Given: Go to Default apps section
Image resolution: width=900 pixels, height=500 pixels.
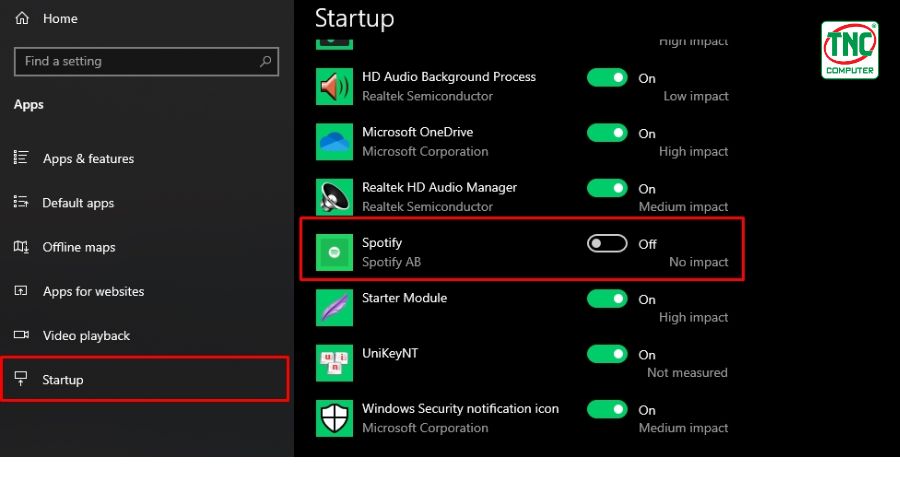Looking at the screenshot, I should click(78, 203).
